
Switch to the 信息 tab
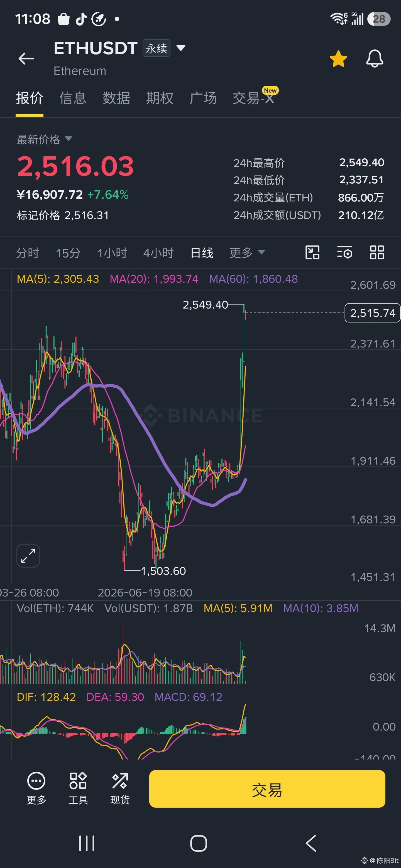point(73,98)
